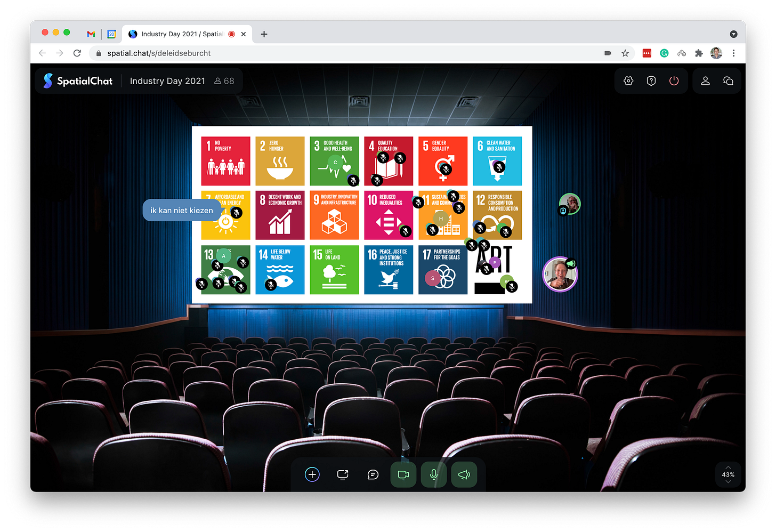The height and width of the screenshot is (532, 776).
Task: Select purple avatar P on ART tile
Action: click(x=495, y=262)
